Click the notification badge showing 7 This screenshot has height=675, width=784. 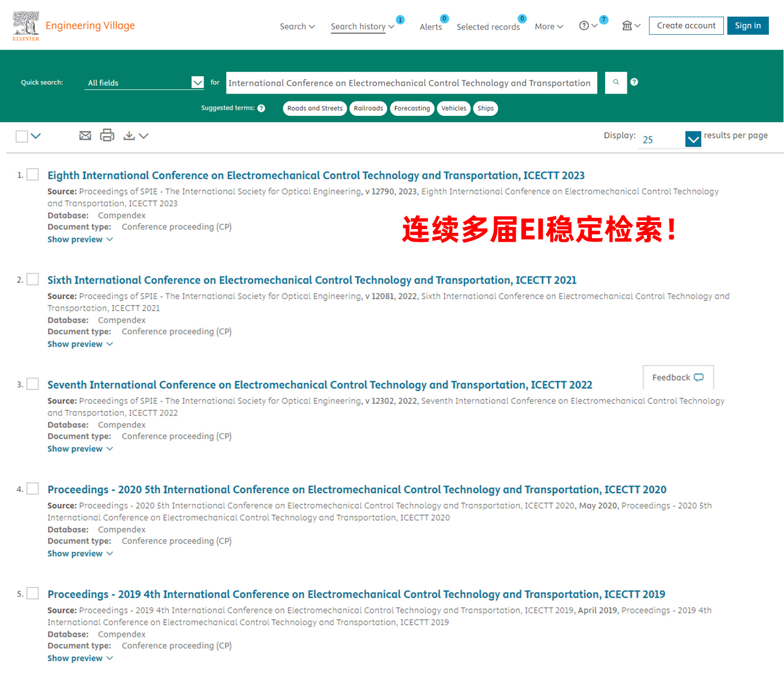pos(604,20)
